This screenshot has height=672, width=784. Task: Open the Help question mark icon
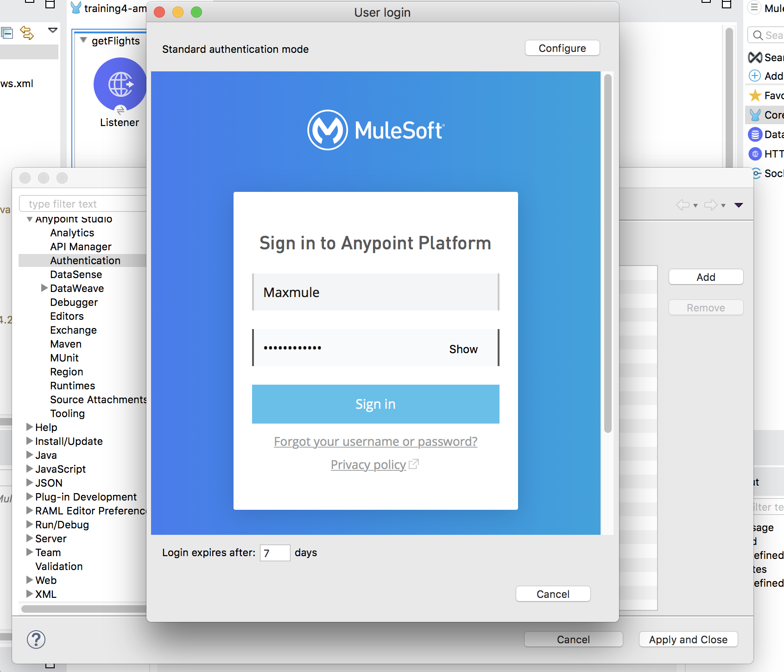pos(36,640)
